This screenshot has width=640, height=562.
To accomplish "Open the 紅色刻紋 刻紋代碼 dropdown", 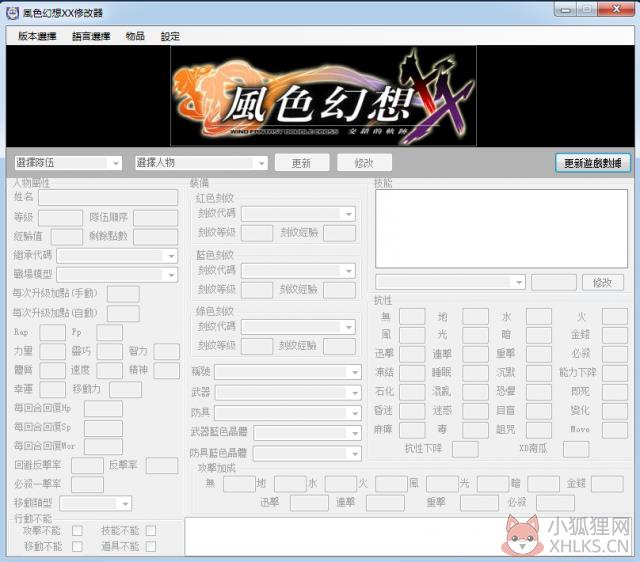I will coord(298,213).
